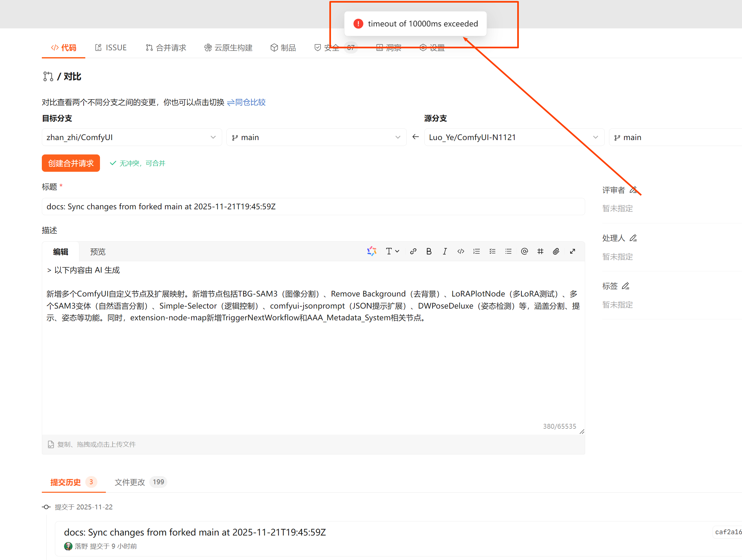Edit the 处理人 assignee with pencil icon
This screenshot has width=742, height=560.
(633, 238)
